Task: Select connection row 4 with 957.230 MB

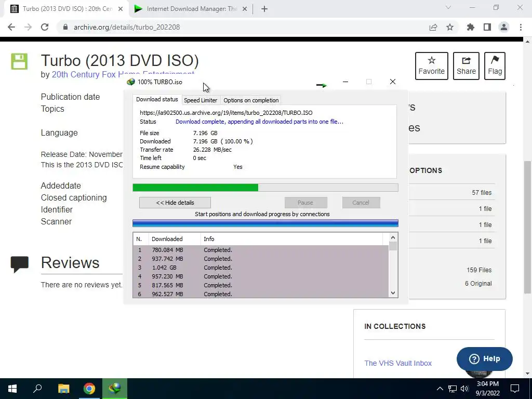Action: click(261, 276)
